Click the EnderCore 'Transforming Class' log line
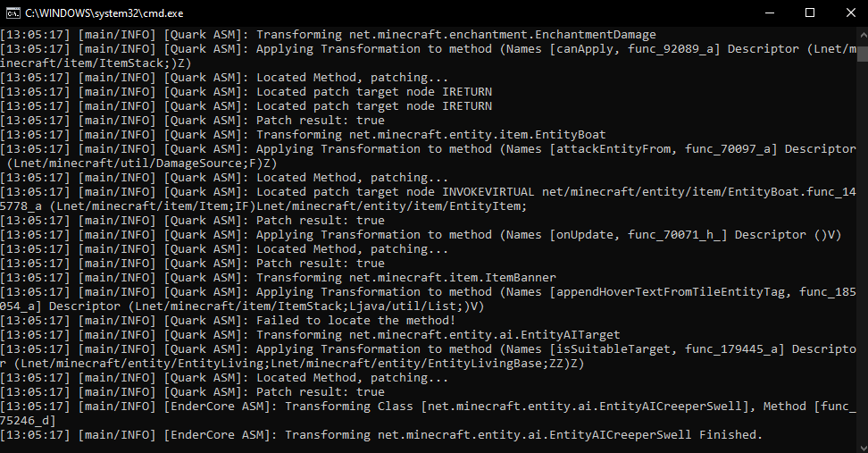This screenshot has height=453, width=868. pyautogui.click(x=428, y=414)
